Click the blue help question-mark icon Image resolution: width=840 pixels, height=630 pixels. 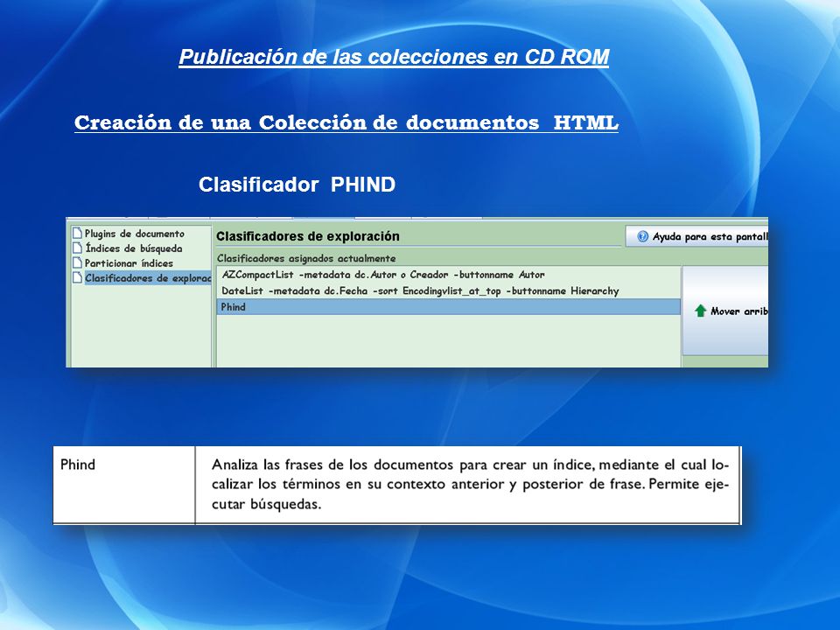pyautogui.click(x=642, y=236)
